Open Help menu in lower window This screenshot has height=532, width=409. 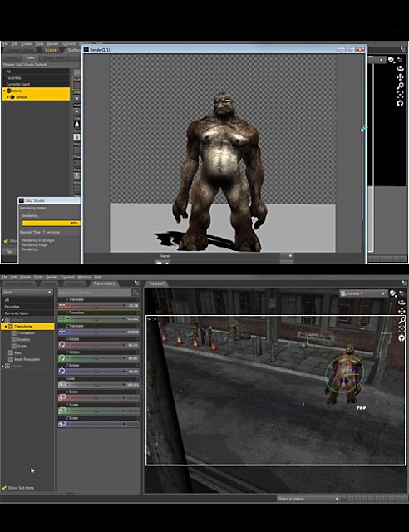tap(98, 277)
